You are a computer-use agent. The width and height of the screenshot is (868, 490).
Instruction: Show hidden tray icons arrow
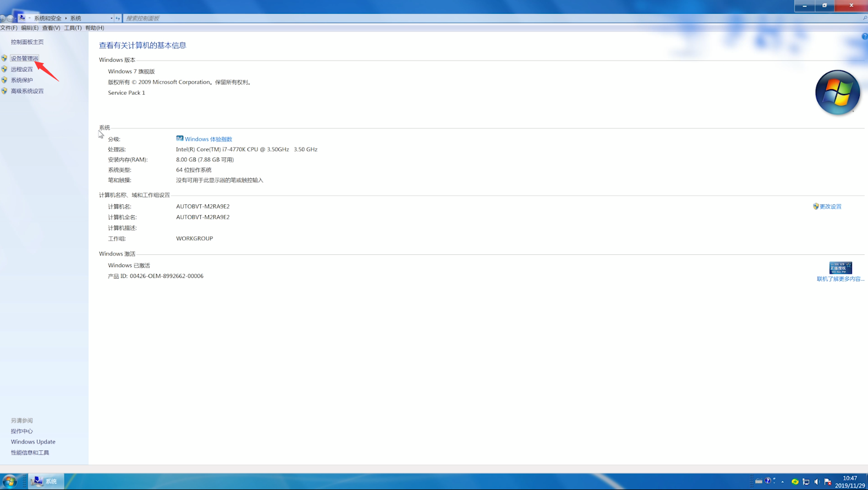[783, 482]
